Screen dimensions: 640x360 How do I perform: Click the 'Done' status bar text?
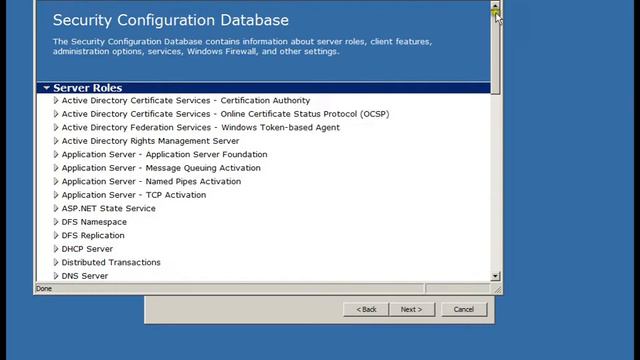(44, 289)
